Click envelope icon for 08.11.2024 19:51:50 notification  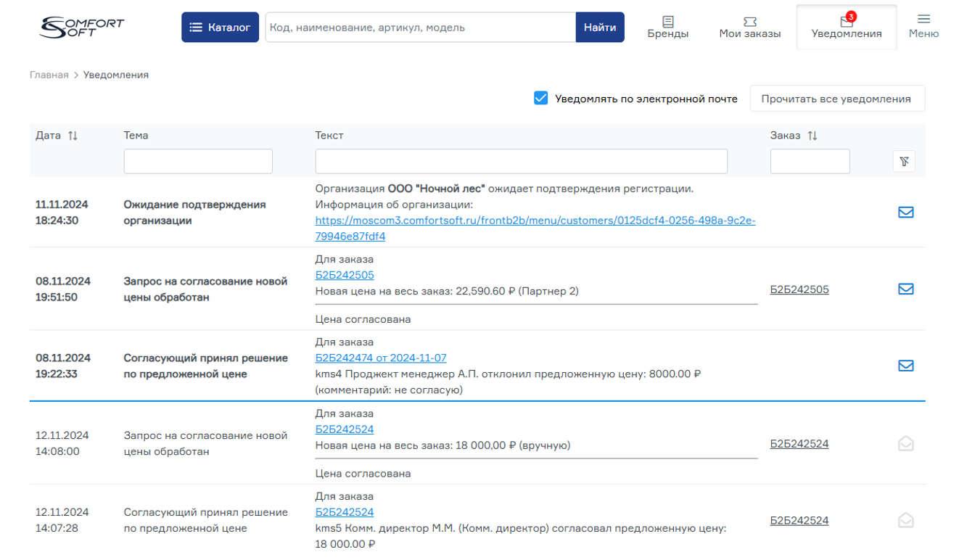(x=905, y=289)
